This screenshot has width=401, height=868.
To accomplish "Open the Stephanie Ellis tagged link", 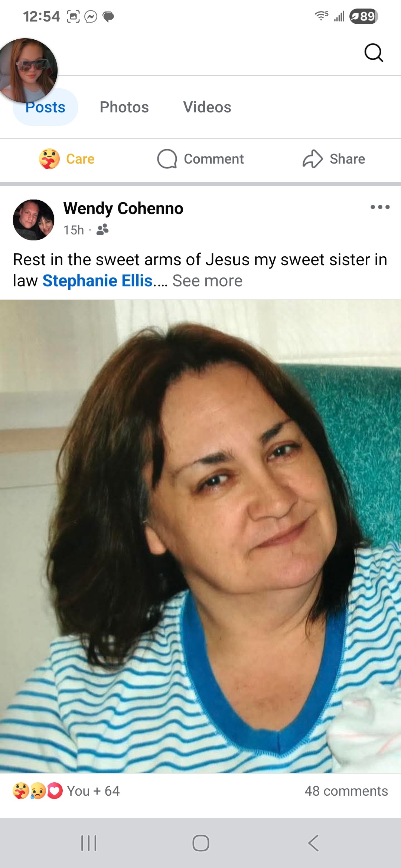I will (x=98, y=281).
